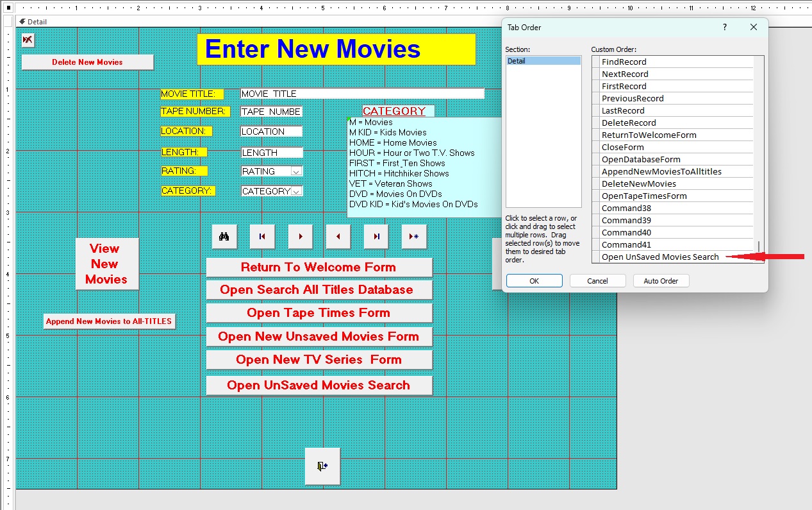Click the LOCATION: yellow label

point(186,132)
